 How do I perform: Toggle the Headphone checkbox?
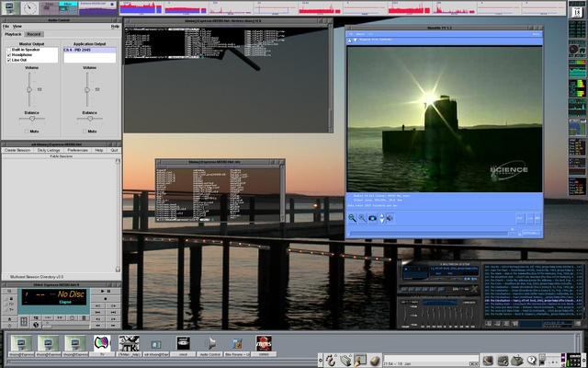click(x=8, y=55)
